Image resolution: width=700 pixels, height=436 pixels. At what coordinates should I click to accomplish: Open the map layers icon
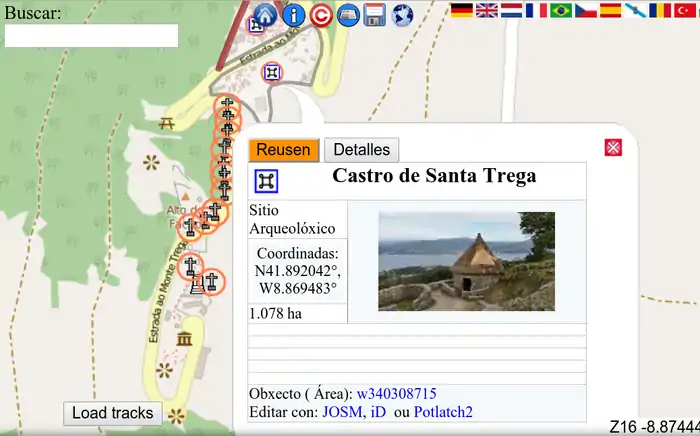348,15
